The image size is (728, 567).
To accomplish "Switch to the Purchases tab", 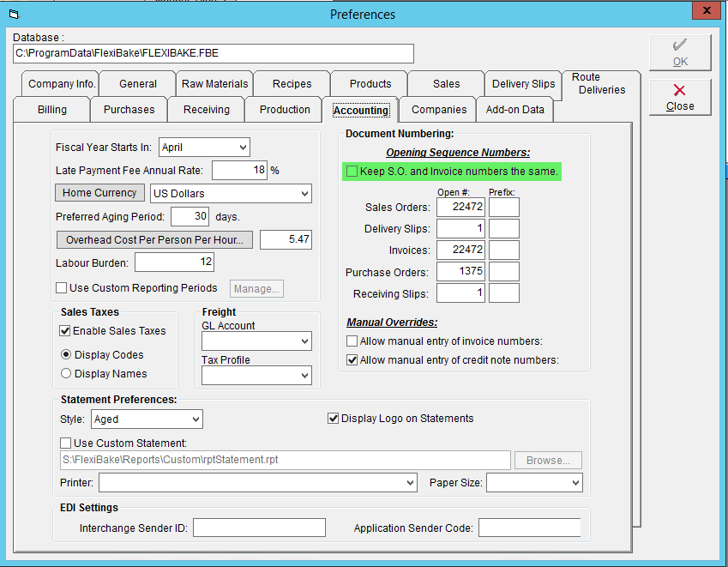I will tap(129, 110).
